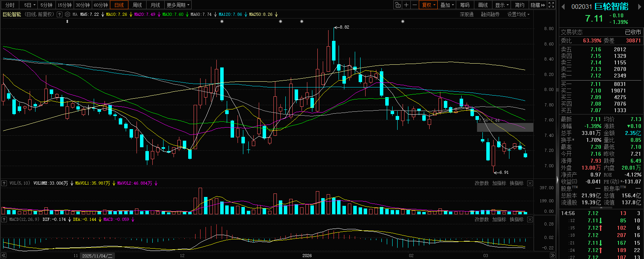Click the help question mark beside 前复权
The height and width of the screenshot is (259, 644).
point(59,14)
